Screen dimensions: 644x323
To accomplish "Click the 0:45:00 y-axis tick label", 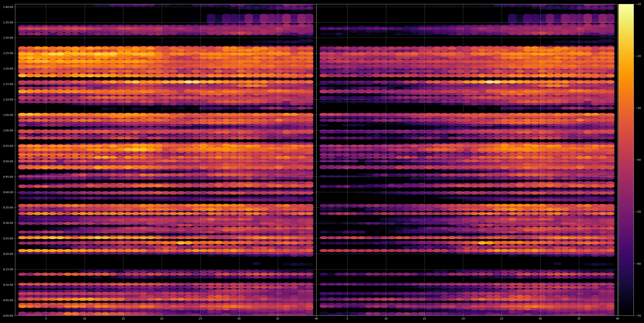I will point(8,177).
